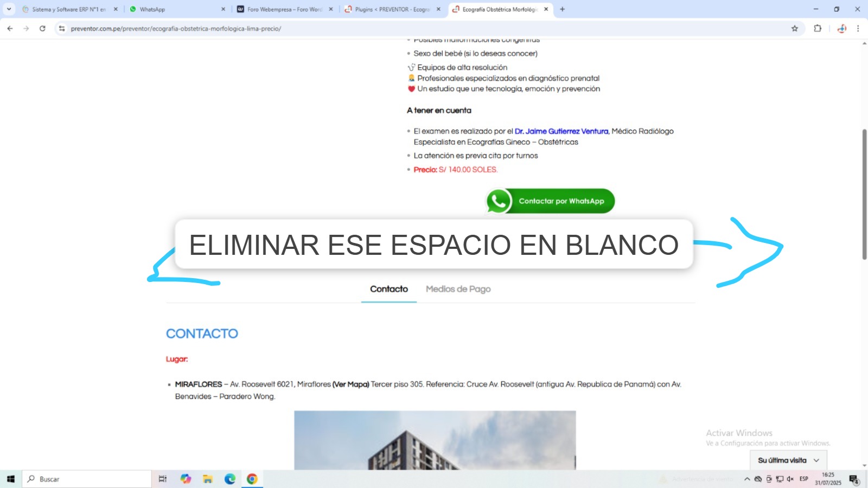Close the Plugins PREVENTOR tab
Viewport: 868px width, 488px height.
click(439, 9)
